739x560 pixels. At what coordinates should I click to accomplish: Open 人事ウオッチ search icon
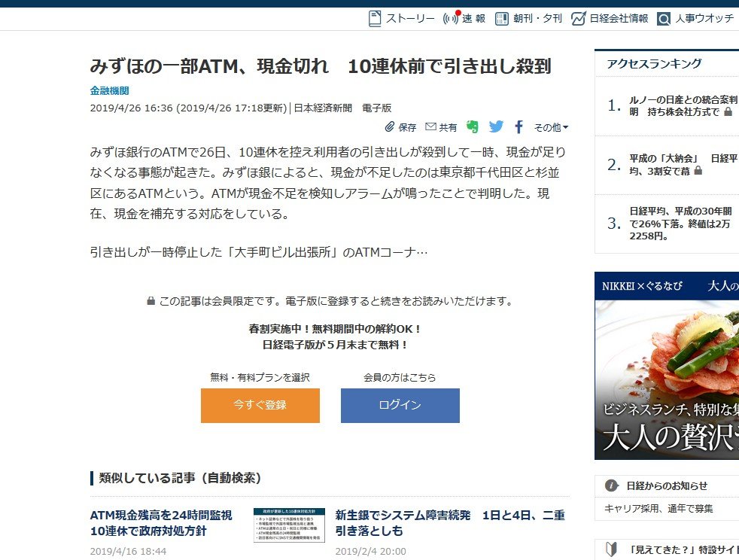point(664,19)
